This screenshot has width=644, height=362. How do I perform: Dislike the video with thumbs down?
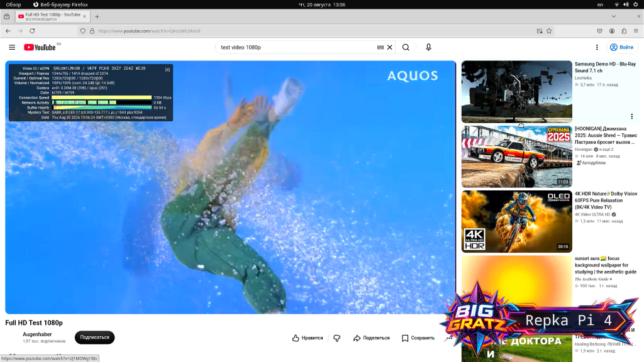(337, 337)
